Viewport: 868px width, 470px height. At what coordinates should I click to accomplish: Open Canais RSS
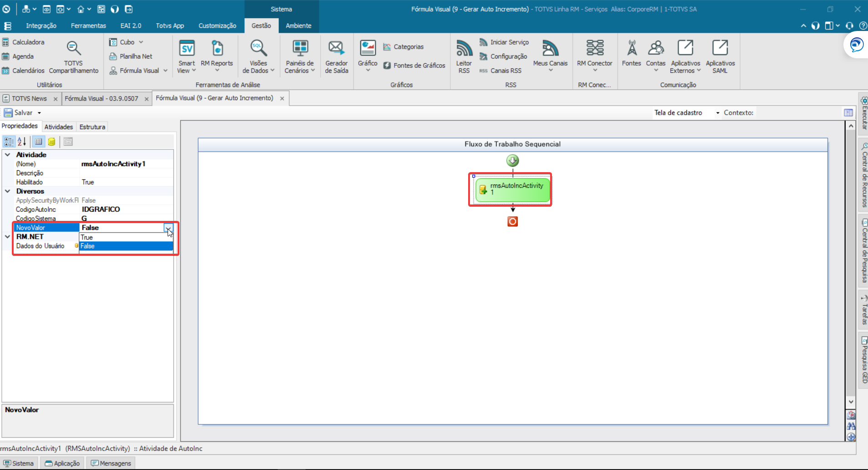click(500, 71)
